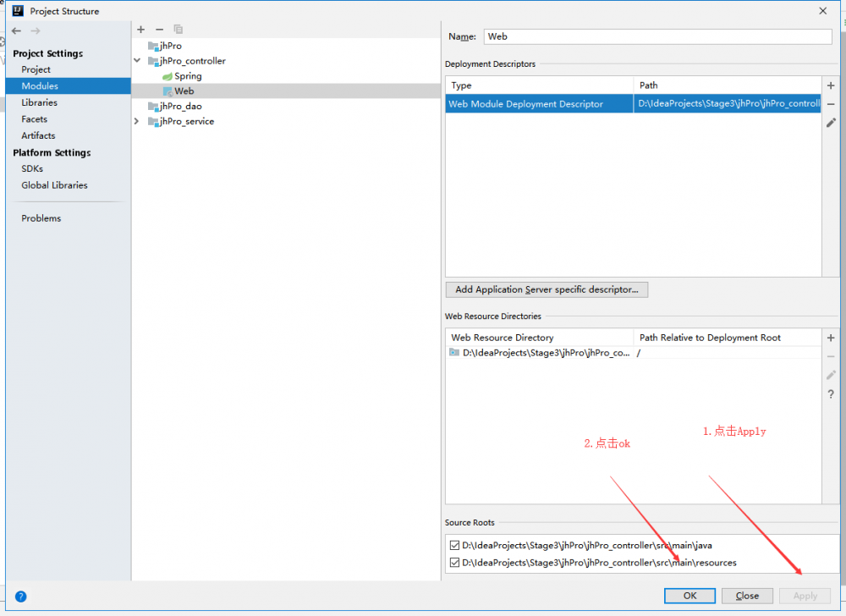Close the Project Structure dialog
The height and width of the screenshot is (616, 846).
(x=823, y=11)
